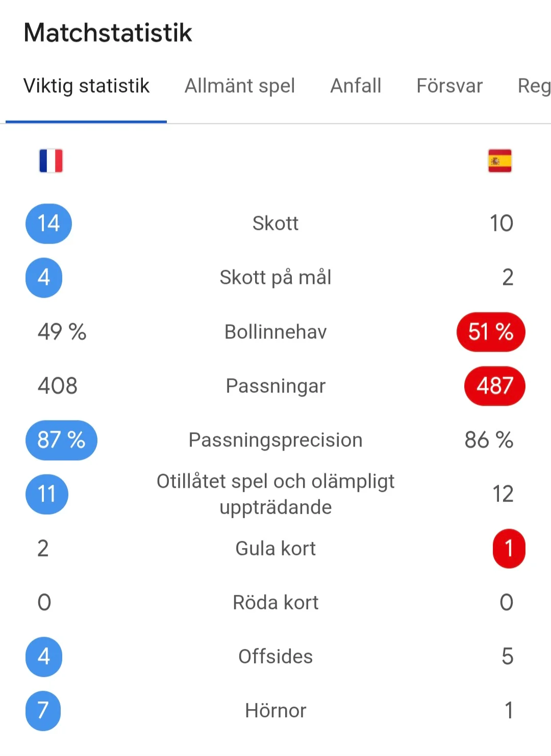Tap the blue 11 fouls badge
551x756 pixels.
coord(47,494)
